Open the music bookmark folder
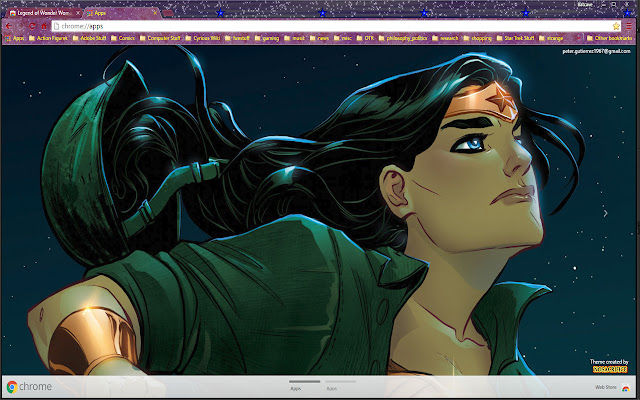The height and width of the screenshot is (400, 640). (x=295, y=38)
